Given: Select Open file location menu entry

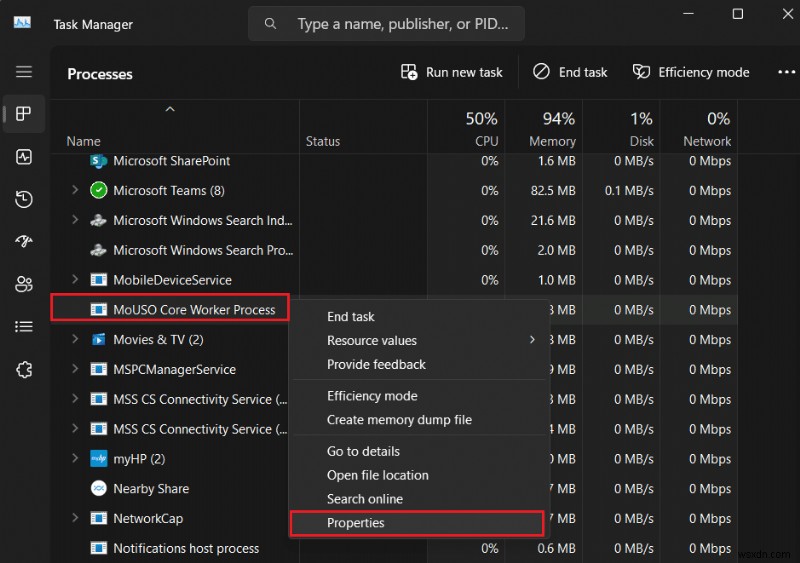Looking at the screenshot, I should (419, 475).
